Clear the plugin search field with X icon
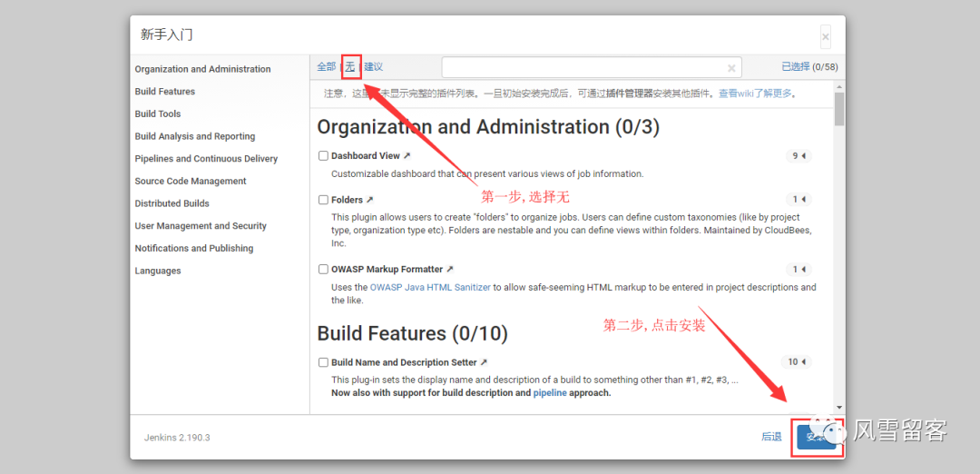The width and height of the screenshot is (980, 474). [731, 68]
